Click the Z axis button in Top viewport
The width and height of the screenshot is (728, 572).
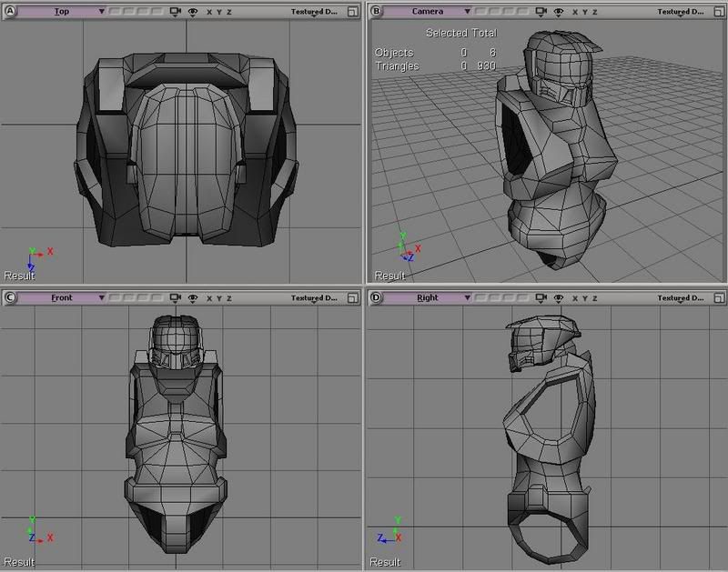tap(229, 12)
